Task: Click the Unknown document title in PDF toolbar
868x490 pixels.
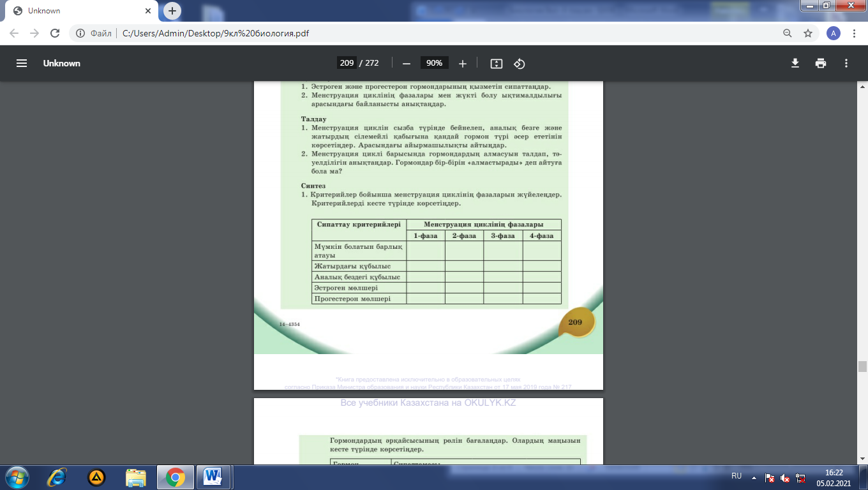Action: (62, 63)
